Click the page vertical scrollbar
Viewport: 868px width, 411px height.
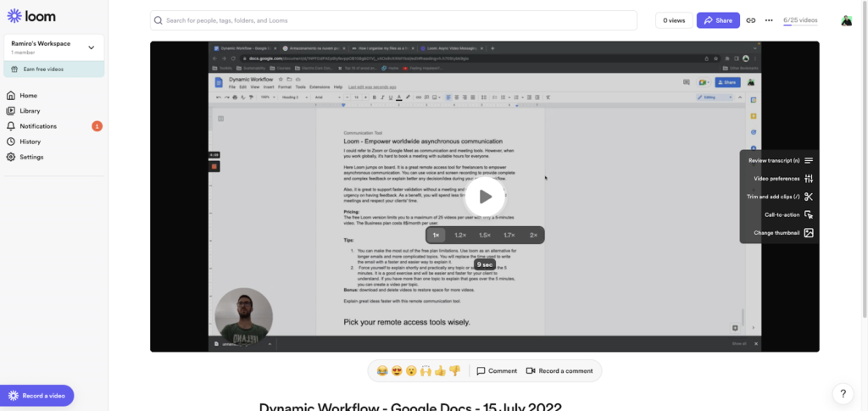(865, 160)
